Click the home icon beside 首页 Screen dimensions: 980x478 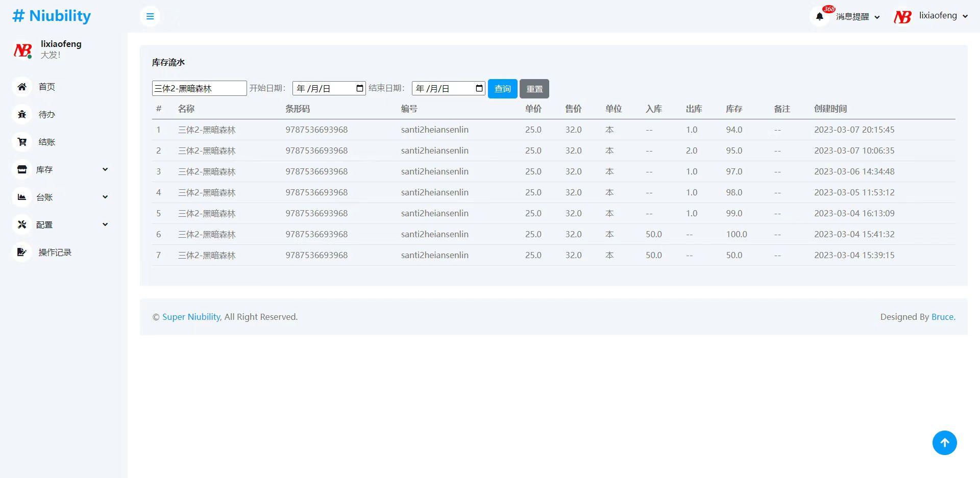[22, 87]
